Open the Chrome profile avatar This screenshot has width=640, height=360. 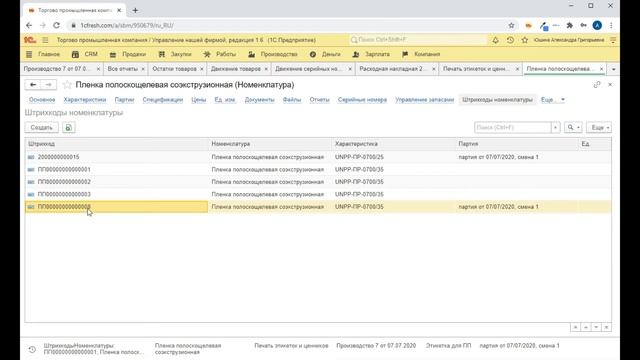pyautogui.click(x=597, y=25)
